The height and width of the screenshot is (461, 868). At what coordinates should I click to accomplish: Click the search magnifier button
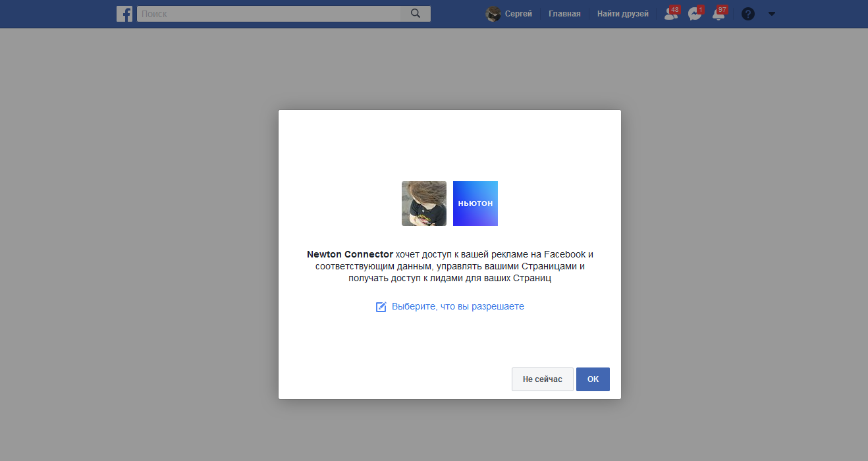click(x=416, y=14)
